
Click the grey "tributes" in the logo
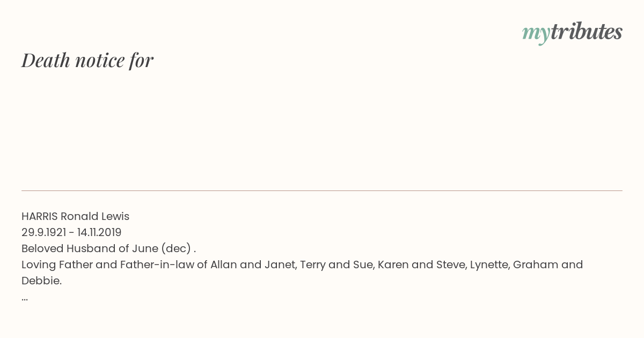[x=586, y=32]
